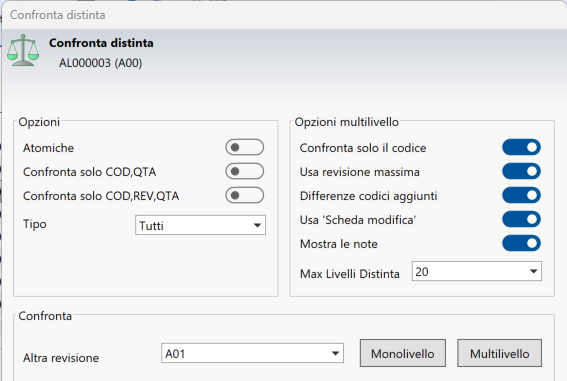The image size is (567, 381).
Task: Switch off Usa 'Scheda modifica'
Action: (x=521, y=219)
